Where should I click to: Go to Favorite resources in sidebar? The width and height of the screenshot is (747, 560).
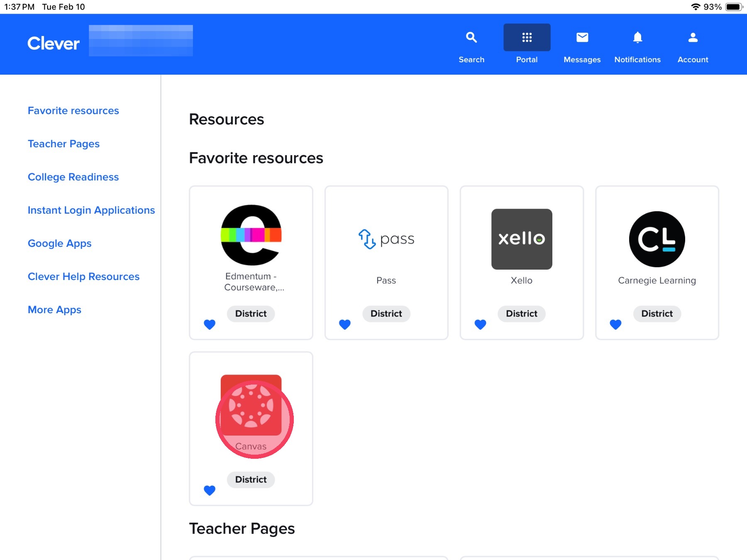[73, 111]
